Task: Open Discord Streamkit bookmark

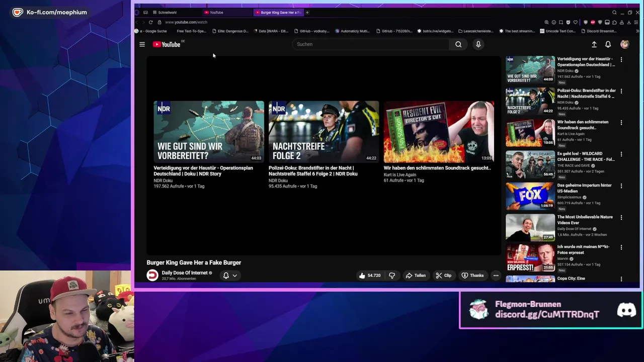Action: (x=599, y=31)
